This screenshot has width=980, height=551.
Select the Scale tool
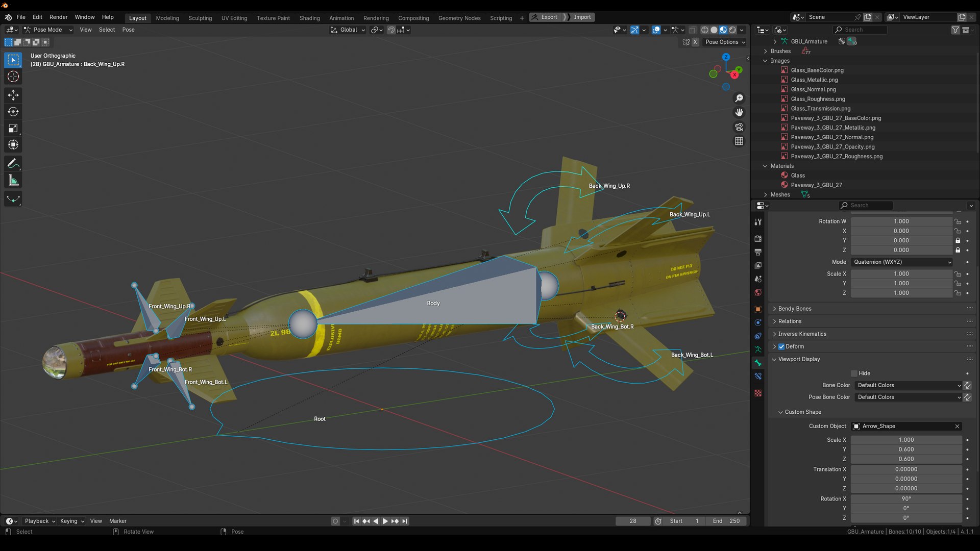tap(13, 129)
